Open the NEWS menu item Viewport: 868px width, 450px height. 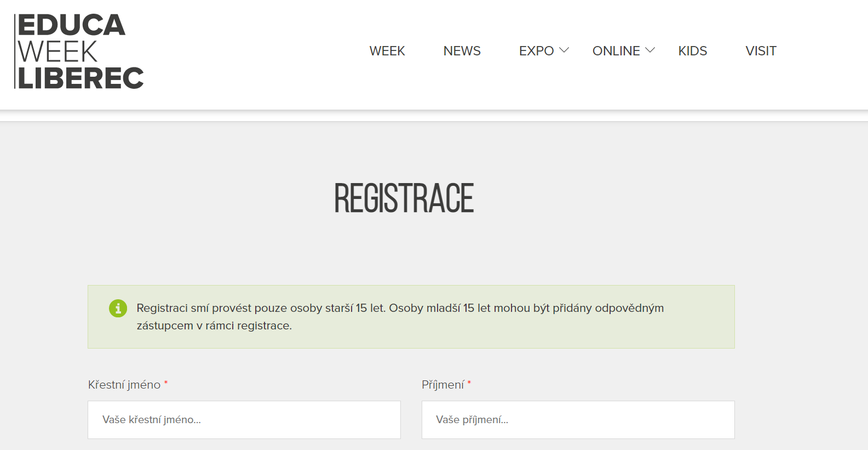(x=462, y=51)
